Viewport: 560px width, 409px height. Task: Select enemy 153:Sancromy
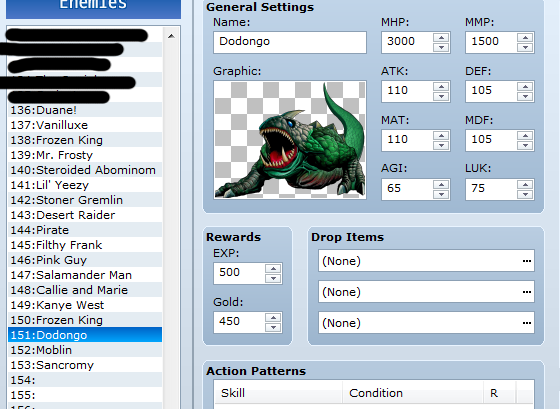point(85,365)
